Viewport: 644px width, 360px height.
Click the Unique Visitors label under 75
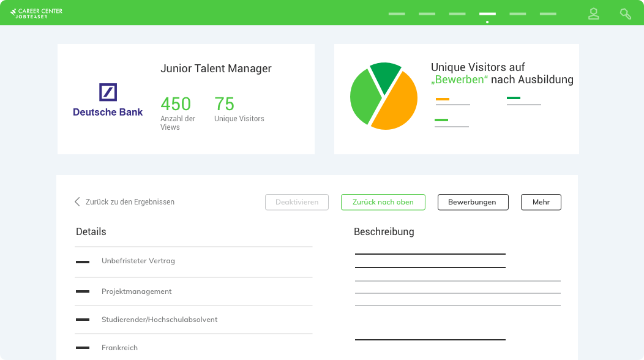[239, 118]
